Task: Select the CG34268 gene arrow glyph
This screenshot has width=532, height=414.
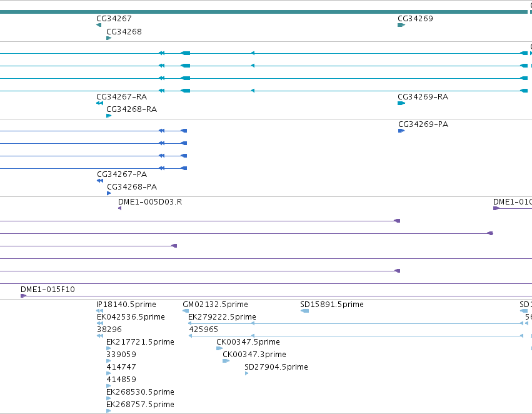Action: [109, 38]
